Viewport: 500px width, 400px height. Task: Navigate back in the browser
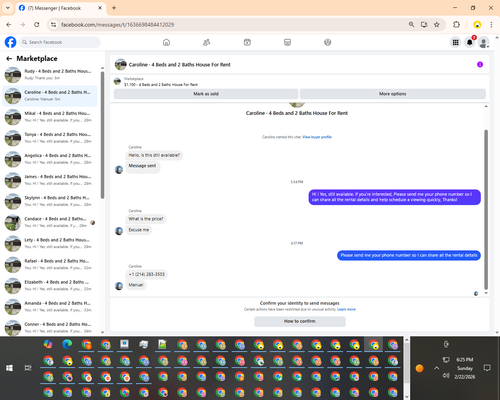[9, 25]
